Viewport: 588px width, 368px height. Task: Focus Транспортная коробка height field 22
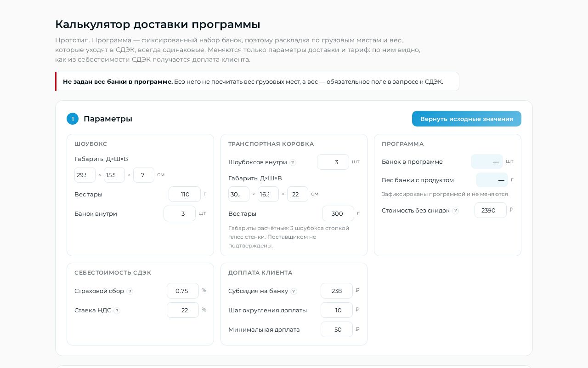tap(298, 194)
